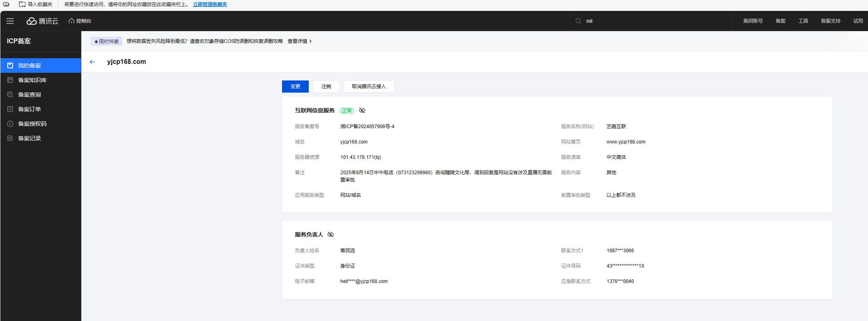Click the 备案知识库 sidebar icon
The height and width of the screenshot is (321, 868).
10,80
